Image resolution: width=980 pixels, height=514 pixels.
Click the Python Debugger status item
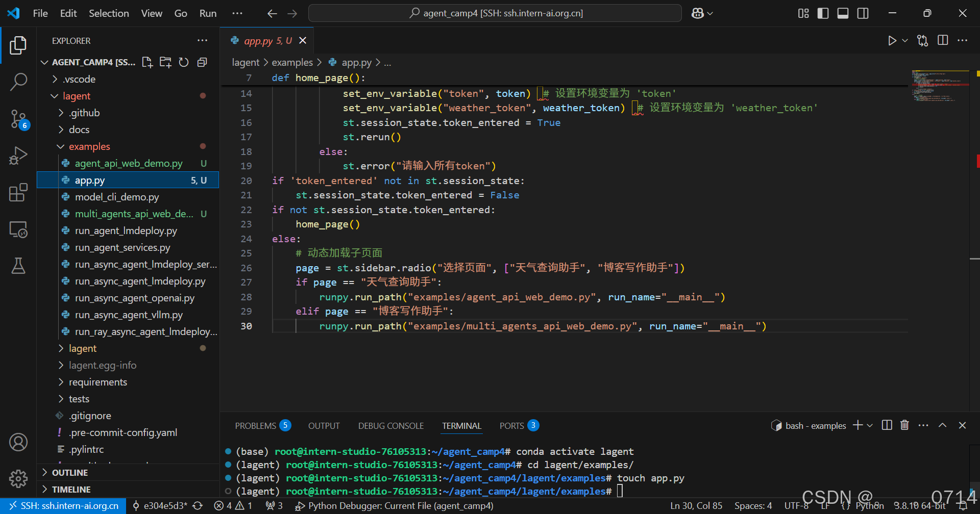tap(394, 506)
